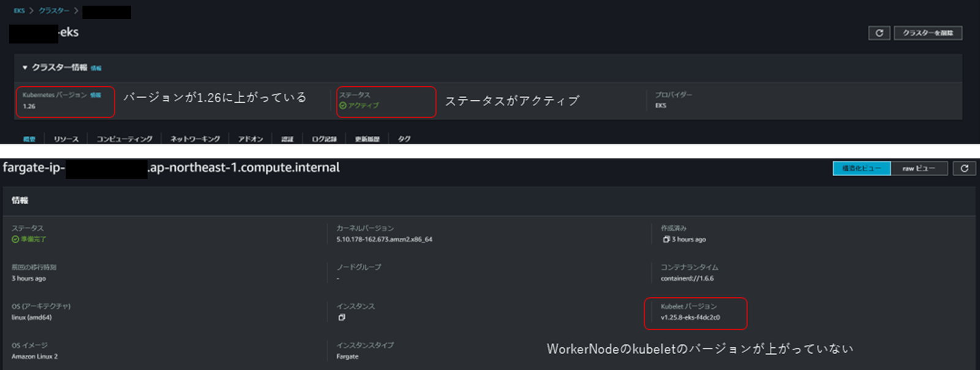The height and width of the screenshot is (370, 980).
Task: Go to クラスター breadcrumb link
Action: (x=54, y=11)
